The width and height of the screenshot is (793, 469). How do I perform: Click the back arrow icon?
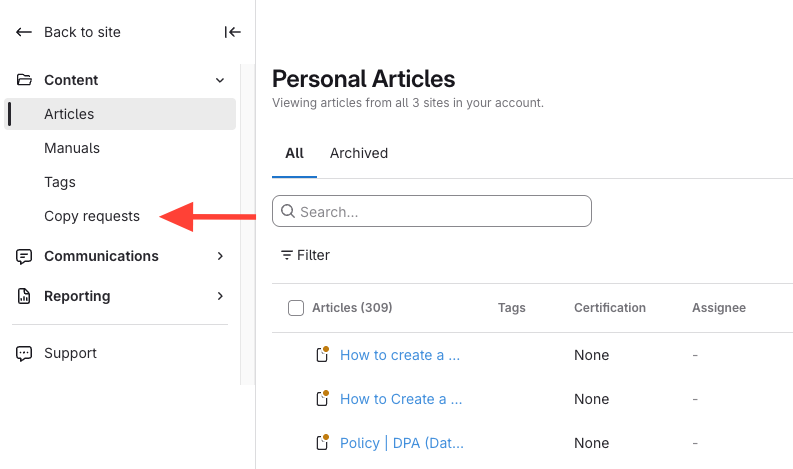pyautogui.click(x=24, y=32)
